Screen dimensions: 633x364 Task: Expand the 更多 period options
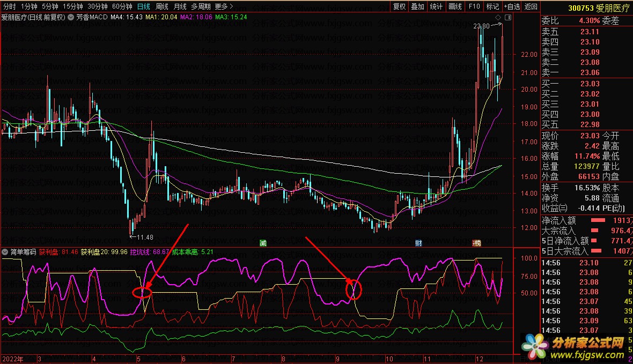224,6
